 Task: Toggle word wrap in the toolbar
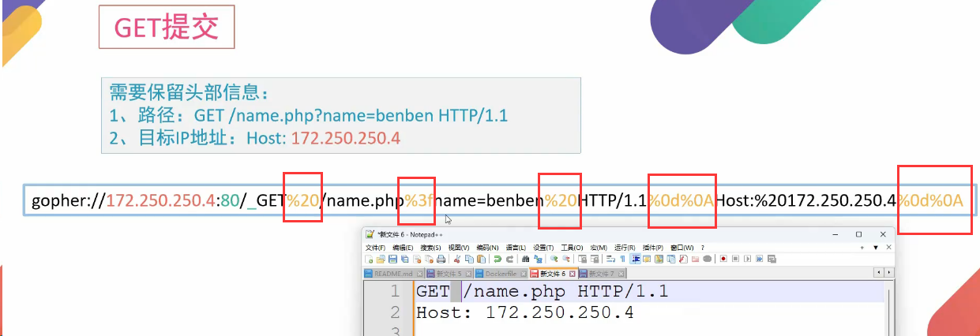tap(610, 259)
